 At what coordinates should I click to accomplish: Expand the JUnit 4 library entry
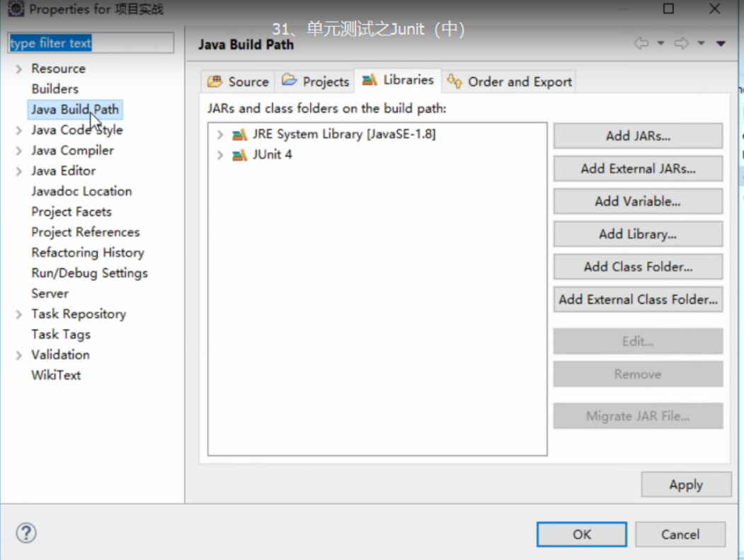pos(219,155)
